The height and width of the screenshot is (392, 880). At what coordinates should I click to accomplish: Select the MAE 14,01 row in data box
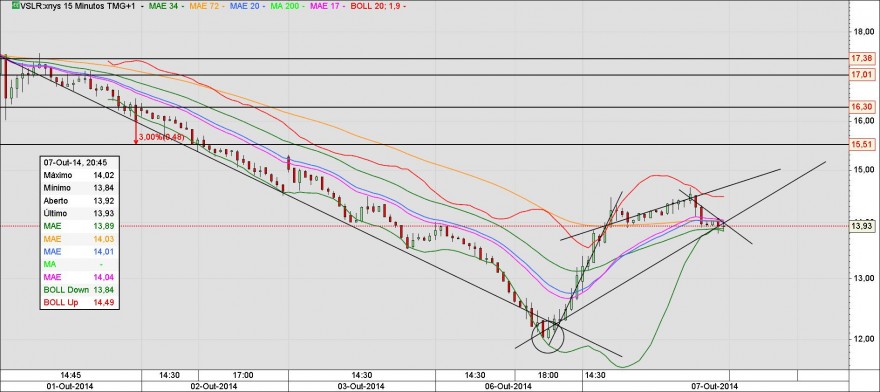(79, 252)
